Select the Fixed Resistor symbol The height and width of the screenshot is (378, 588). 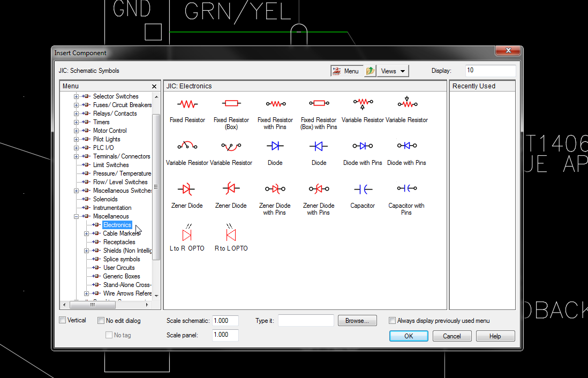click(187, 103)
